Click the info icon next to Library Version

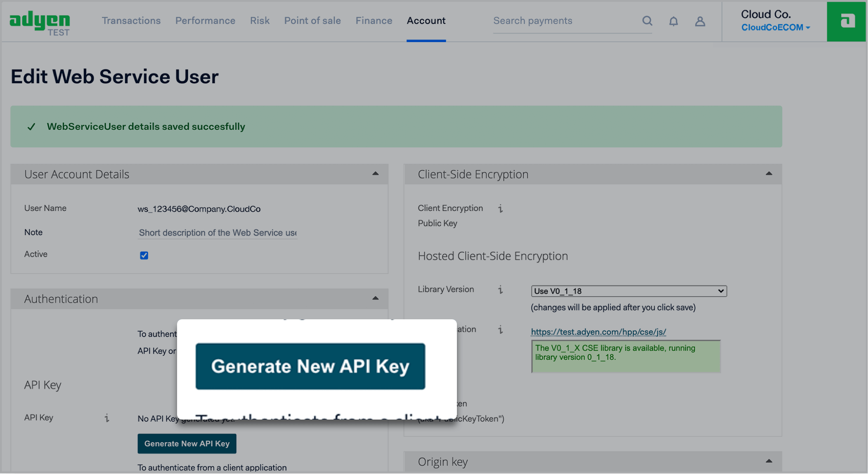500,290
